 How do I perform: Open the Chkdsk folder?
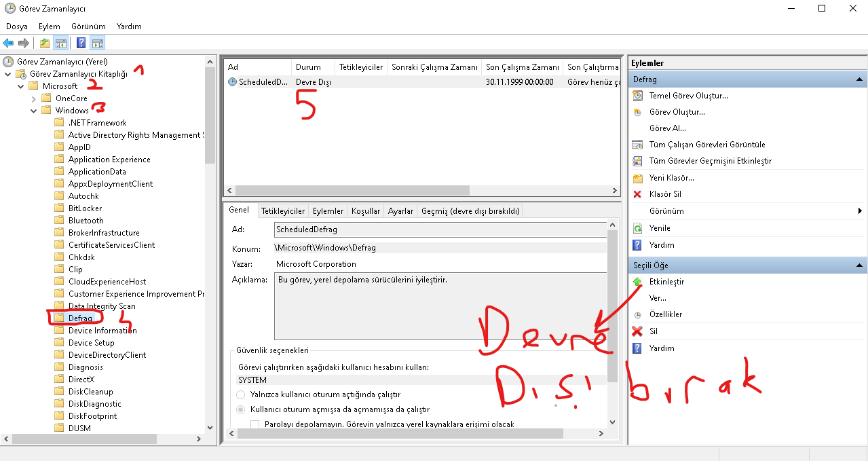pos(81,257)
